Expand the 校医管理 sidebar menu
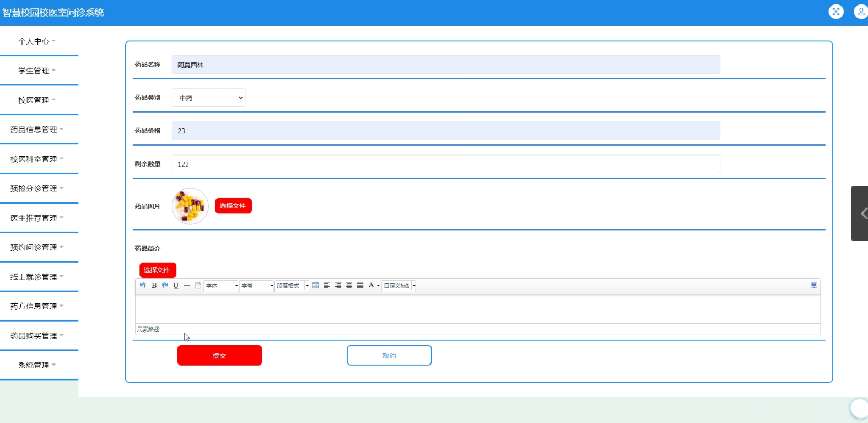The image size is (868, 423). tap(37, 100)
